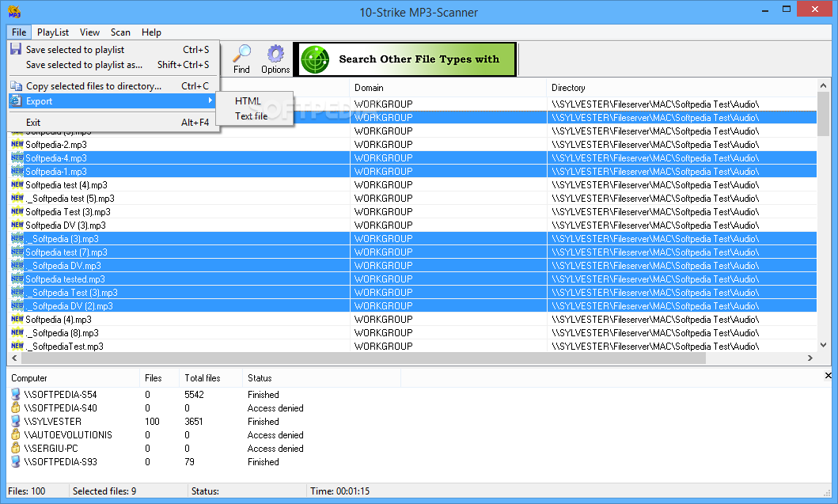Screen dimensions: 838x504
Task: Click the horizontal scroll left arrow
Action: (x=14, y=358)
